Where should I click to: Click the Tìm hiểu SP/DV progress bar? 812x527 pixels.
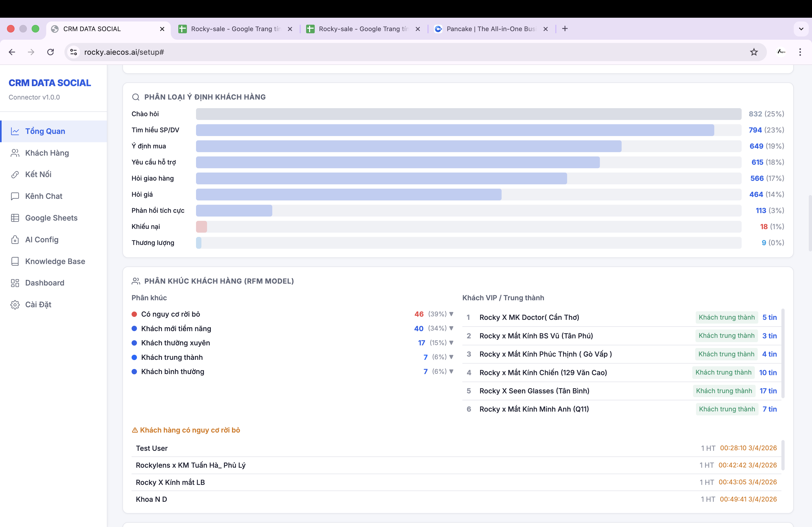[x=469, y=130]
